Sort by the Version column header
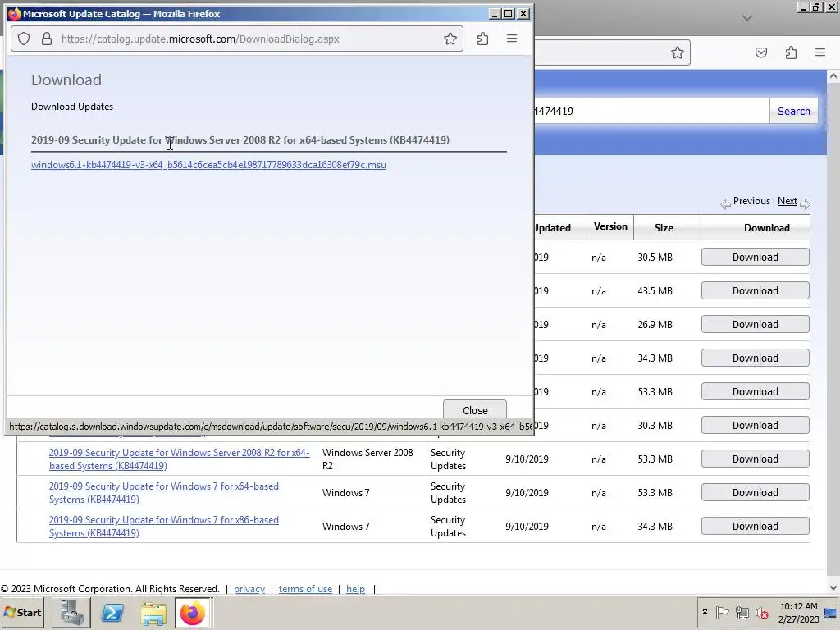840x630 pixels. tap(610, 226)
